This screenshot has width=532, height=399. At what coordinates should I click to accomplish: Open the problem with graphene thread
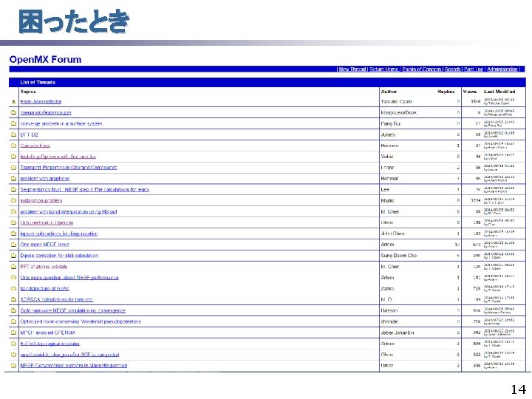point(45,179)
